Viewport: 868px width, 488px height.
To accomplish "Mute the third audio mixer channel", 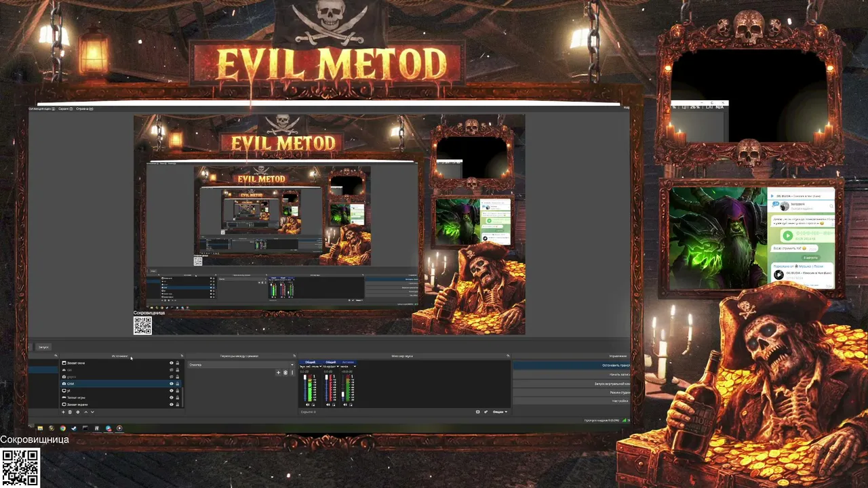I will (344, 405).
